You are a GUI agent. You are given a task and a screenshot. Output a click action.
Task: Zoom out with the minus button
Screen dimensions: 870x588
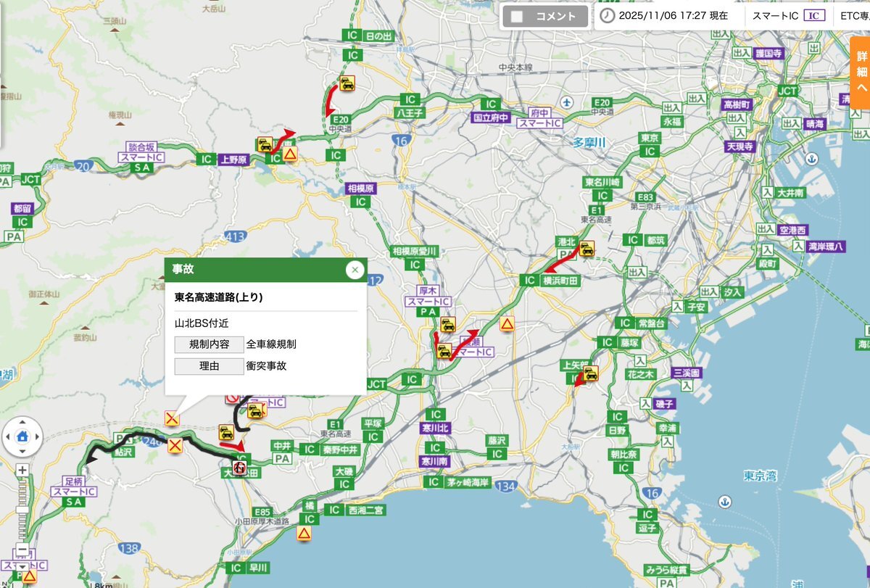pyautogui.click(x=22, y=550)
